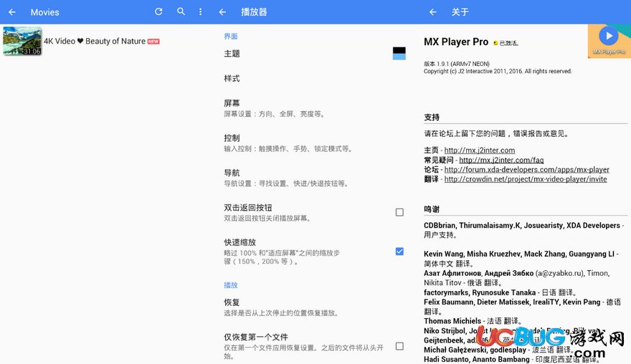This screenshot has height=364, width=631.
Task: Tap the NEW badge beside the video title
Action: tap(153, 42)
